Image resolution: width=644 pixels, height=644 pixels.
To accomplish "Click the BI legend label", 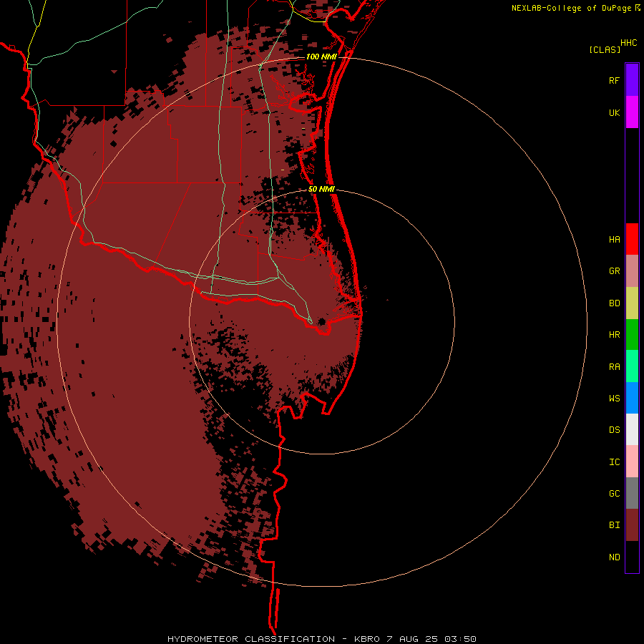I will [x=614, y=525].
